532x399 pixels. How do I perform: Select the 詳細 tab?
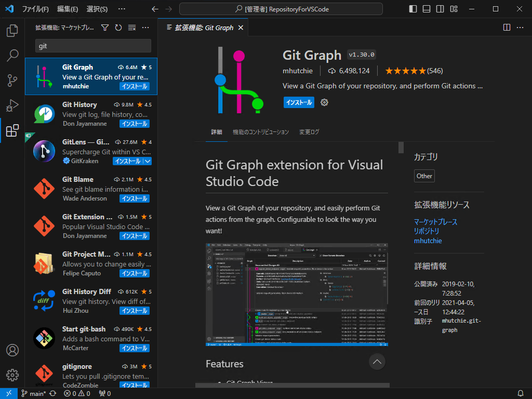[x=217, y=132]
